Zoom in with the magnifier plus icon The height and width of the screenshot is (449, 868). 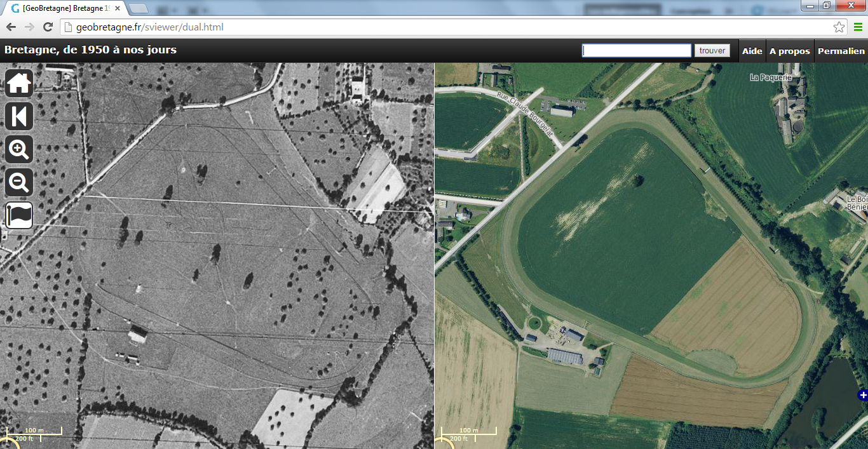click(19, 150)
